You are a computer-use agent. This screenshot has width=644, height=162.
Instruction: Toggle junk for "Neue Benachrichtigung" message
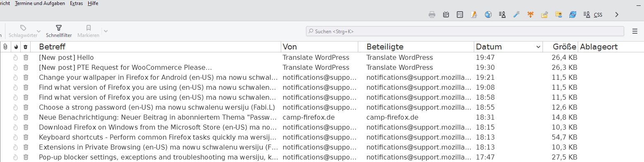(x=16, y=117)
